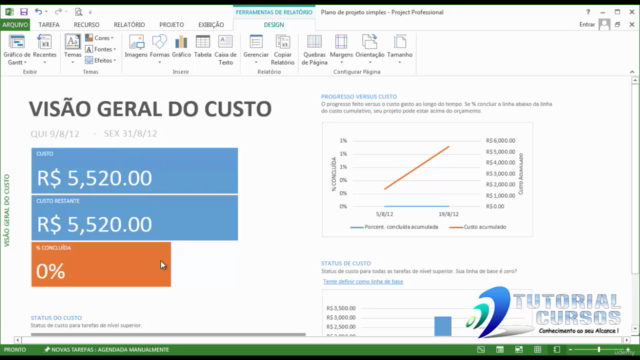Click the Entrar sign-in link
The image size is (640, 360).
[587, 24]
